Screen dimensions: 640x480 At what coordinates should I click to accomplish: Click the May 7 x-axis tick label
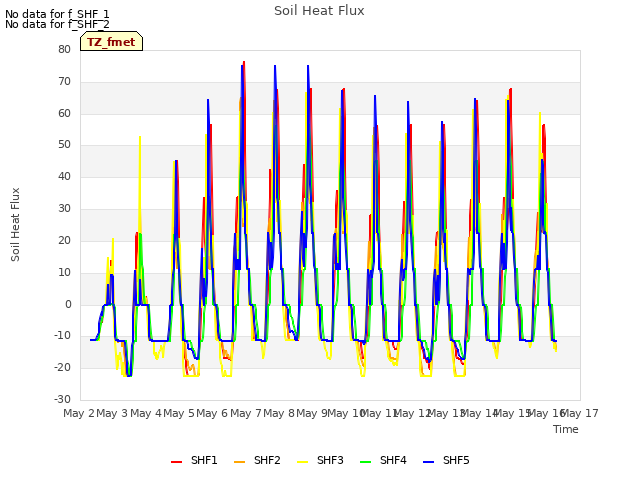pos(246,413)
